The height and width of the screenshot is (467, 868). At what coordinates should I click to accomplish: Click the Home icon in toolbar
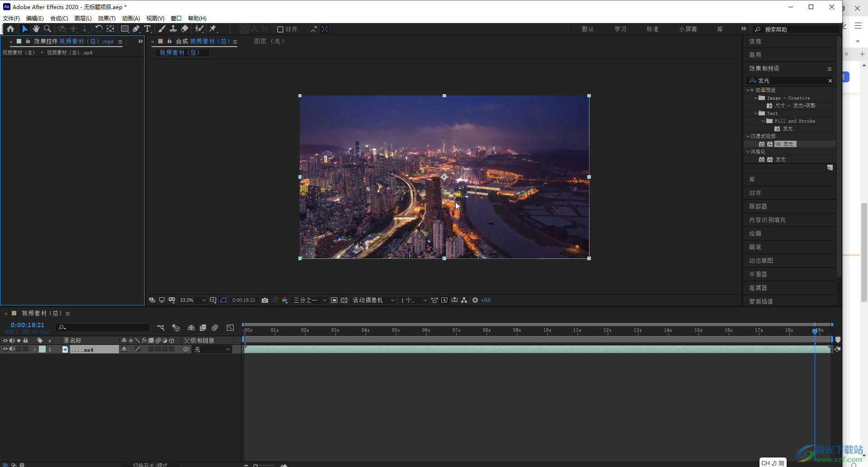click(10, 29)
